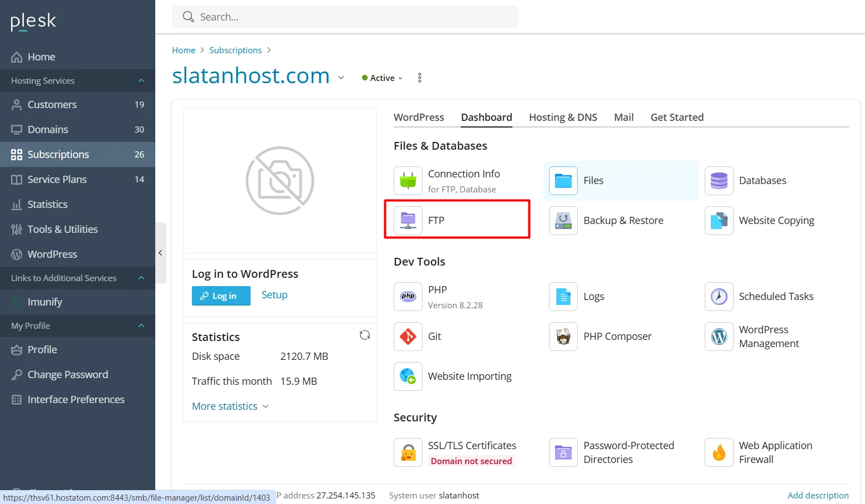Open the Scheduled Tasks clock icon
The image size is (865, 504).
coord(719,297)
